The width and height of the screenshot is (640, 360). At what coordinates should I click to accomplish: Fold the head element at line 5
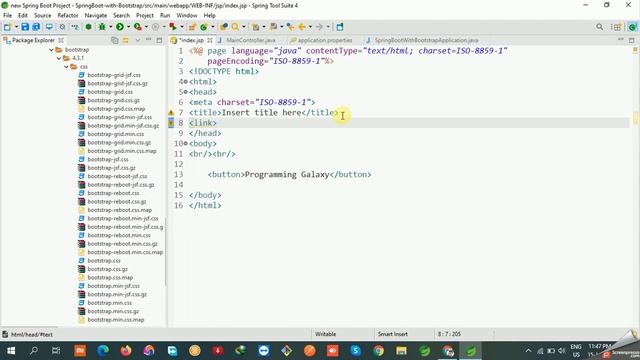click(185, 92)
